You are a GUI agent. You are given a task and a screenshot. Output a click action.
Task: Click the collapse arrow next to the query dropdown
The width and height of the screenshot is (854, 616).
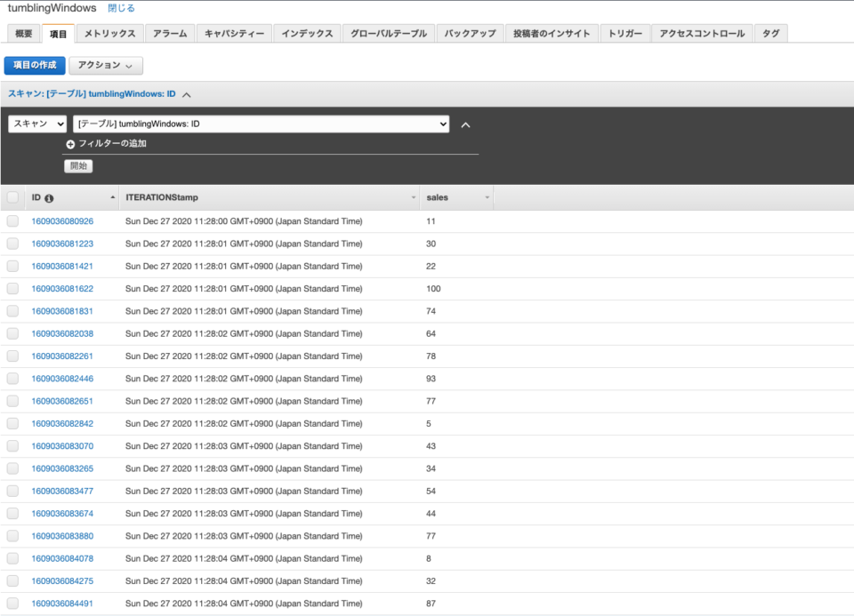point(467,124)
